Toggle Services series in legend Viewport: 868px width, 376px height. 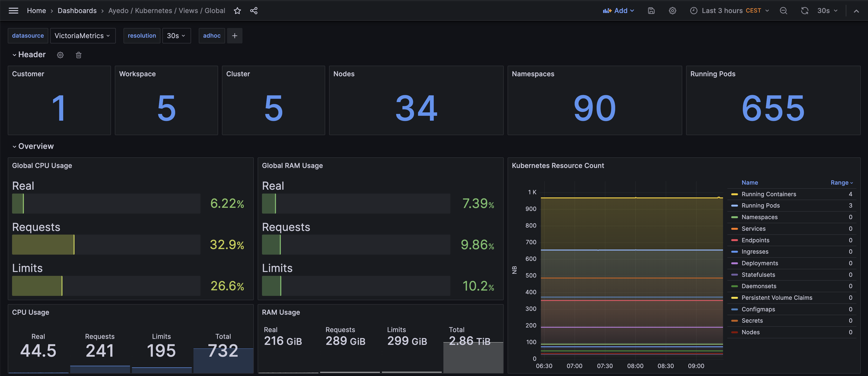(x=753, y=229)
